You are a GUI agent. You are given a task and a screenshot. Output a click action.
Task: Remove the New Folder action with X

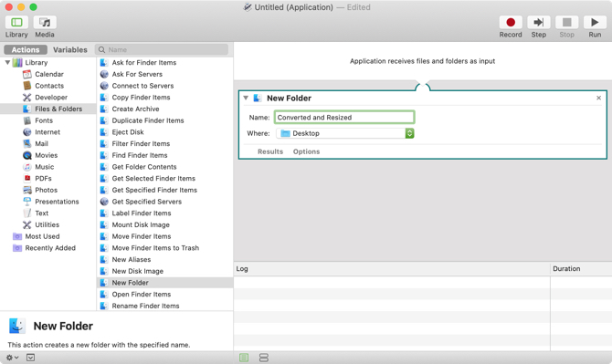598,98
